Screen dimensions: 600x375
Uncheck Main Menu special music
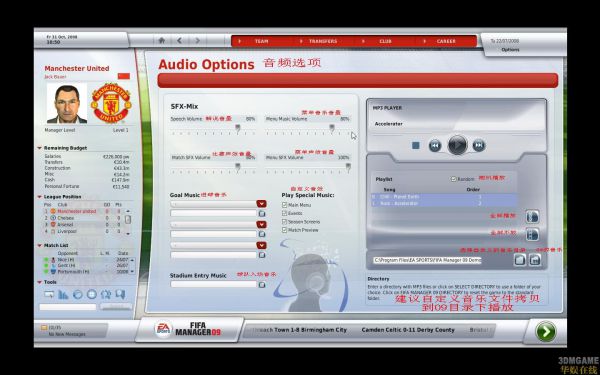point(284,205)
